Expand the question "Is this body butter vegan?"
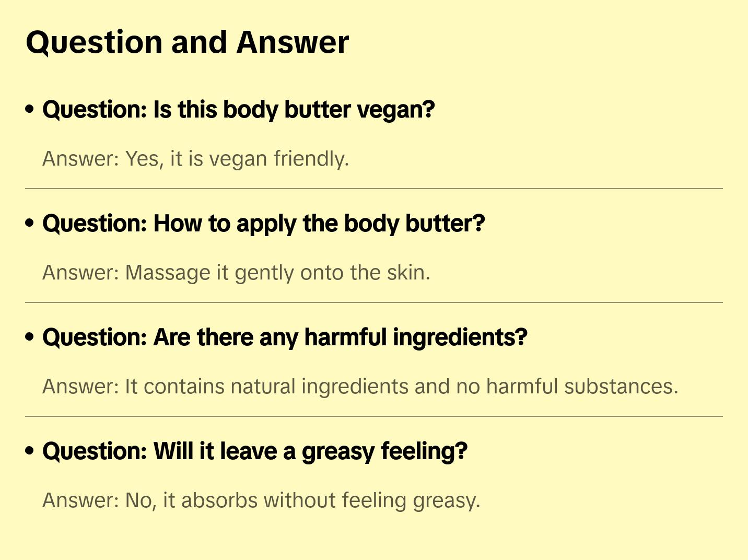 (x=238, y=110)
